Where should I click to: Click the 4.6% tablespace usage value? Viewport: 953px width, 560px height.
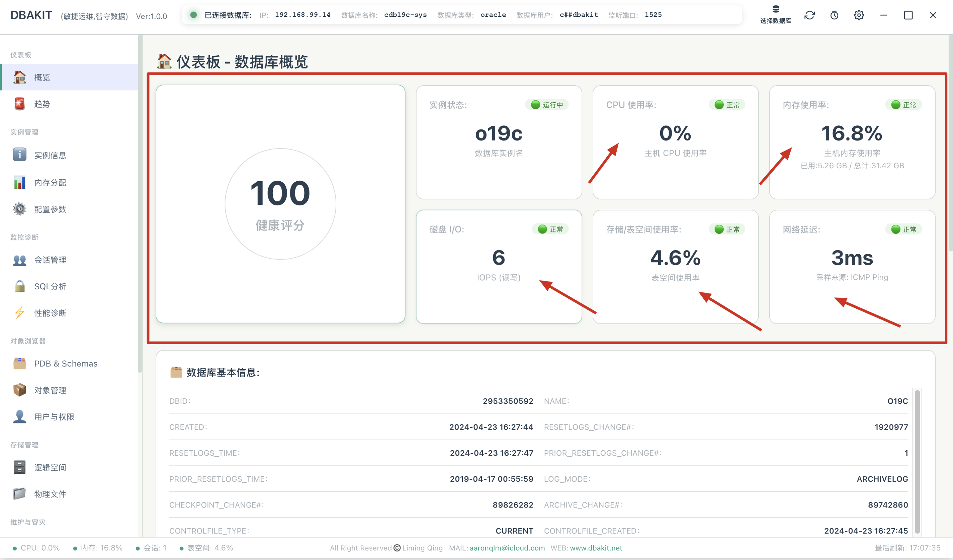[x=675, y=258]
